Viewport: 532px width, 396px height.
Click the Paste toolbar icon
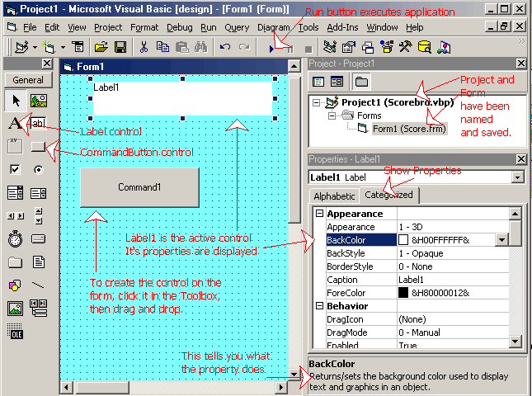pos(182,47)
